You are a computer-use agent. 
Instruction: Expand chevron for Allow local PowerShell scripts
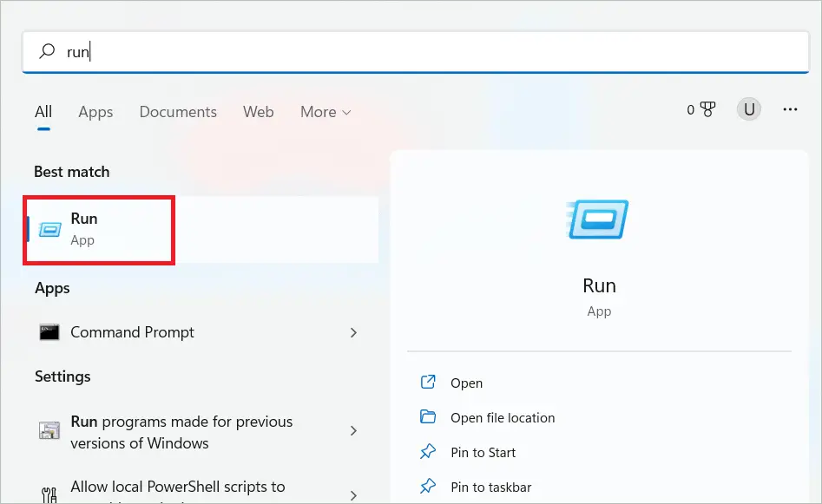coord(353,495)
